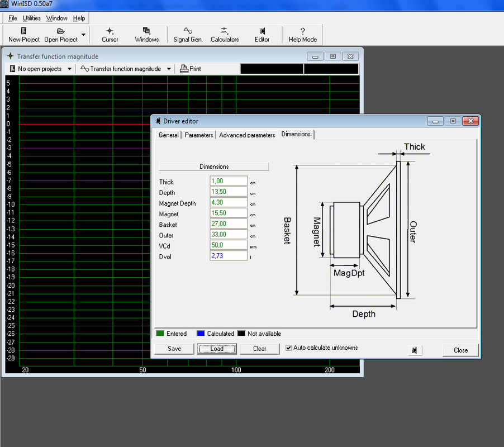Click the Clear button
504x447 pixels.
[x=259, y=349]
